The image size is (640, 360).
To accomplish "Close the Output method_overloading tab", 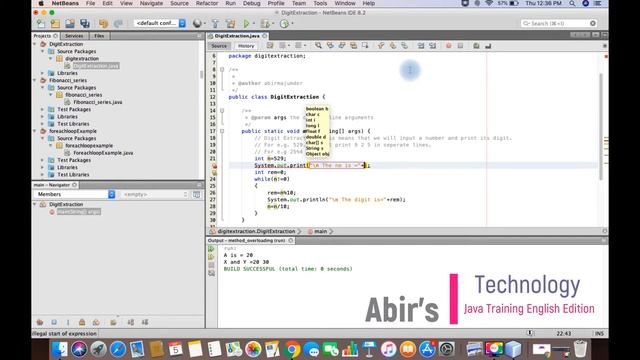I will click(x=291, y=241).
